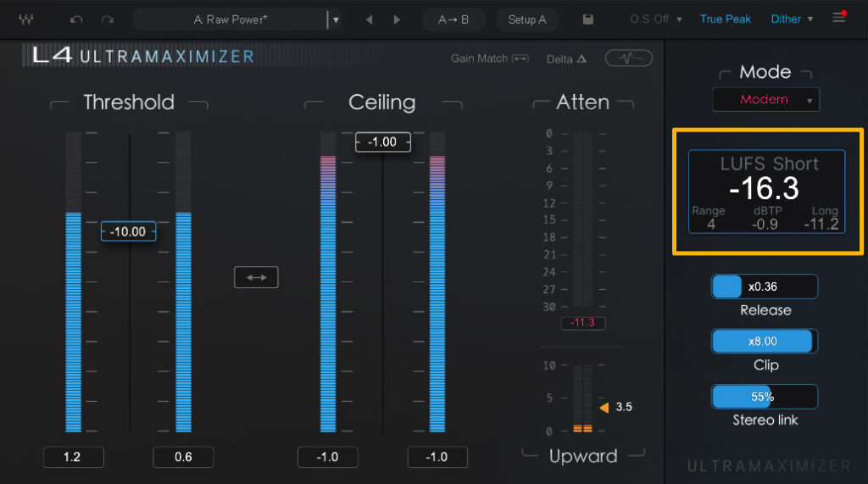Click the Ceiling -1.00 value handle

tap(382, 142)
